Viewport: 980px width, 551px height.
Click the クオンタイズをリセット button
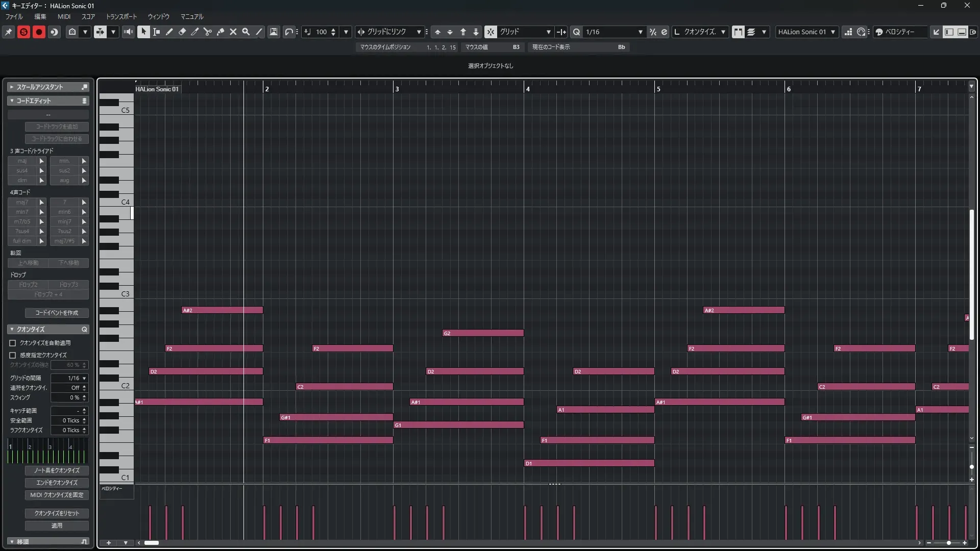(x=57, y=513)
